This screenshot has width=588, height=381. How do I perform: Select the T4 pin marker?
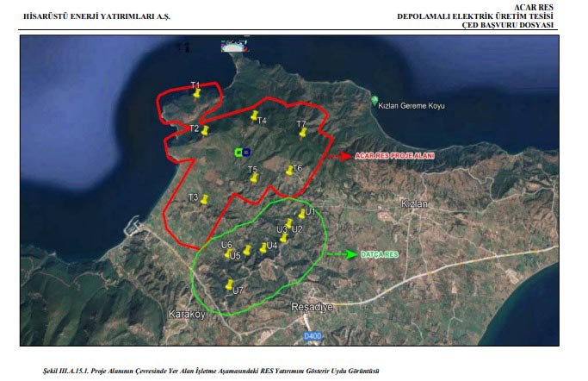254,115
